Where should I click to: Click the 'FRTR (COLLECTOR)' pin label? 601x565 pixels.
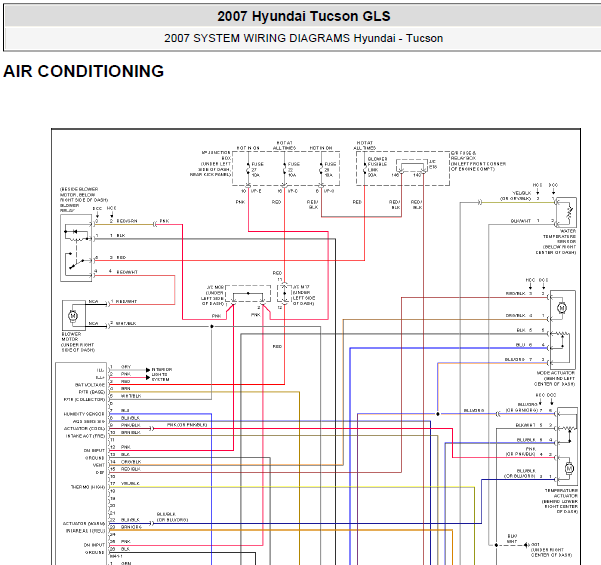pos(84,399)
